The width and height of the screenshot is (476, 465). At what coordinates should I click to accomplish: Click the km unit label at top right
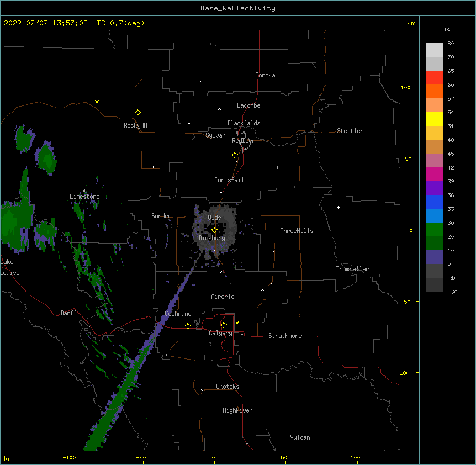tap(411, 23)
